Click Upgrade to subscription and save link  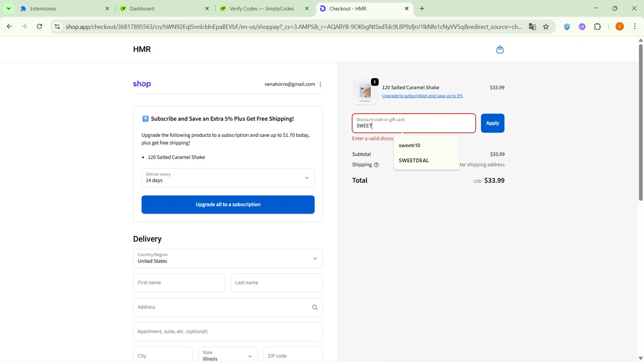[422, 96]
